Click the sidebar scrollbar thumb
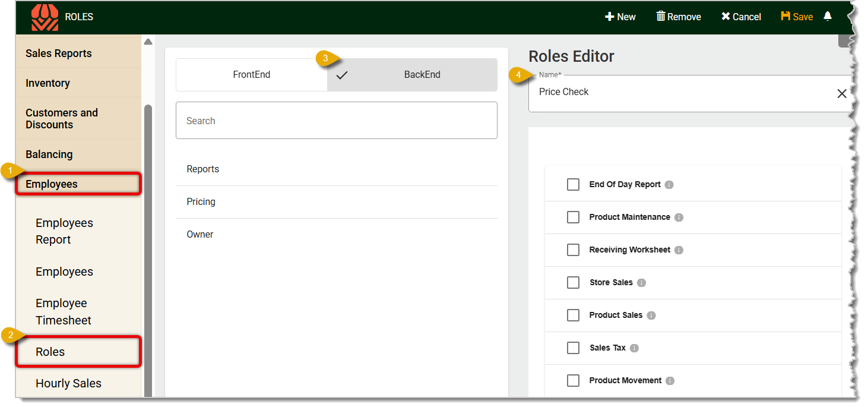This screenshot has height=407, width=868. [148, 250]
